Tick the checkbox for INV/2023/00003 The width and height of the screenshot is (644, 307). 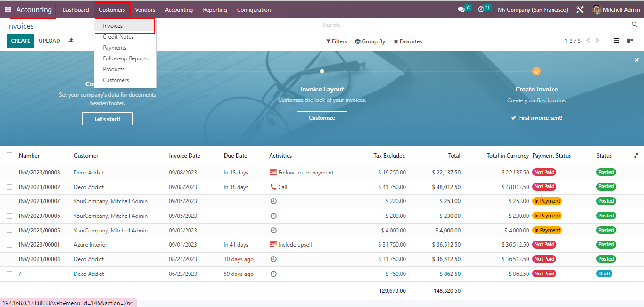click(9, 173)
